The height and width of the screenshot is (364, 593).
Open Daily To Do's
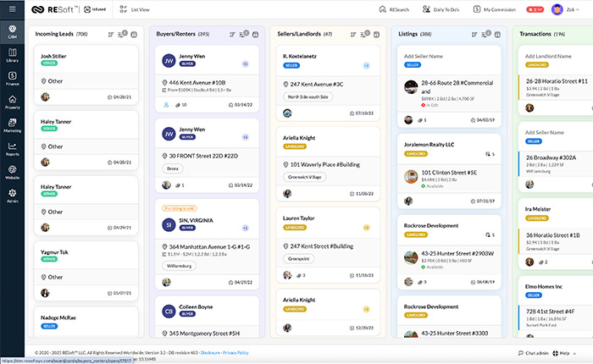point(441,9)
